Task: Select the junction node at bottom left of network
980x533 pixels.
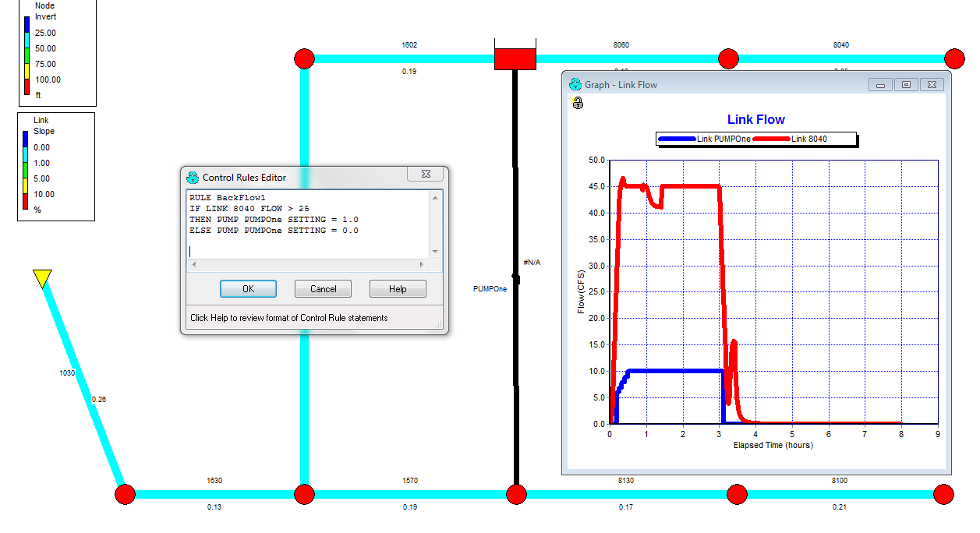Action: (125, 494)
